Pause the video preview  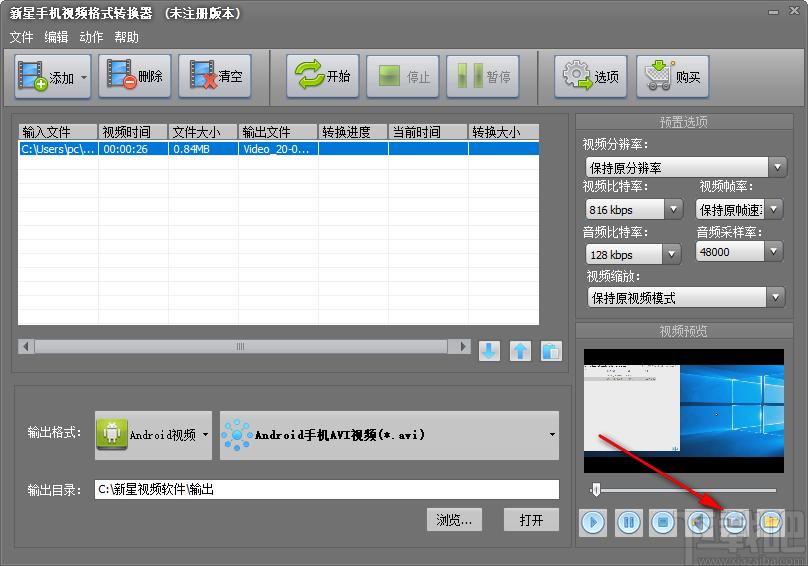coord(628,523)
